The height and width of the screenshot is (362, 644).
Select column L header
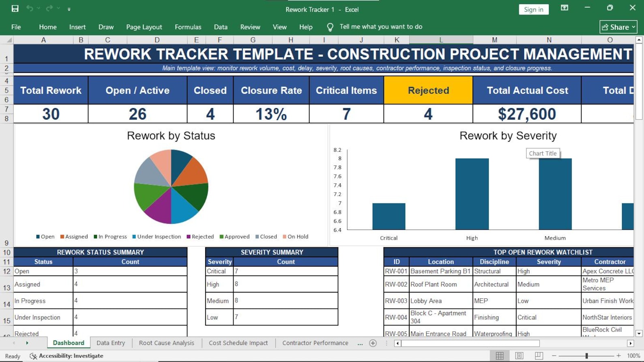pos(441,40)
